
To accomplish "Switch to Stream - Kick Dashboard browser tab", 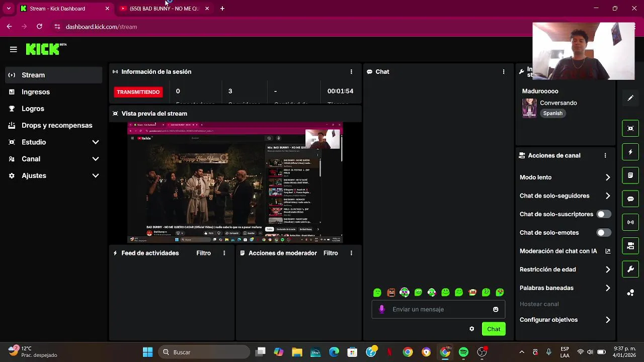I will 64,9.
